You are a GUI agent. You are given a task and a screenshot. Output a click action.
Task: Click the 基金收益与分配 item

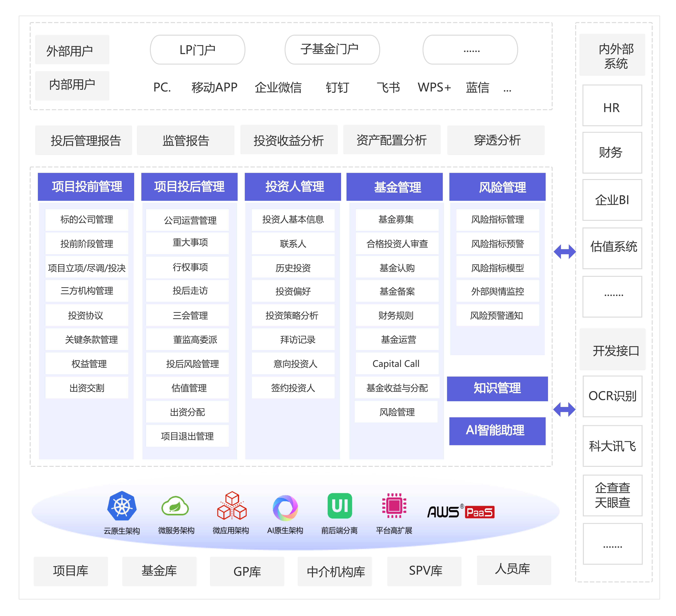tap(397, 388)
